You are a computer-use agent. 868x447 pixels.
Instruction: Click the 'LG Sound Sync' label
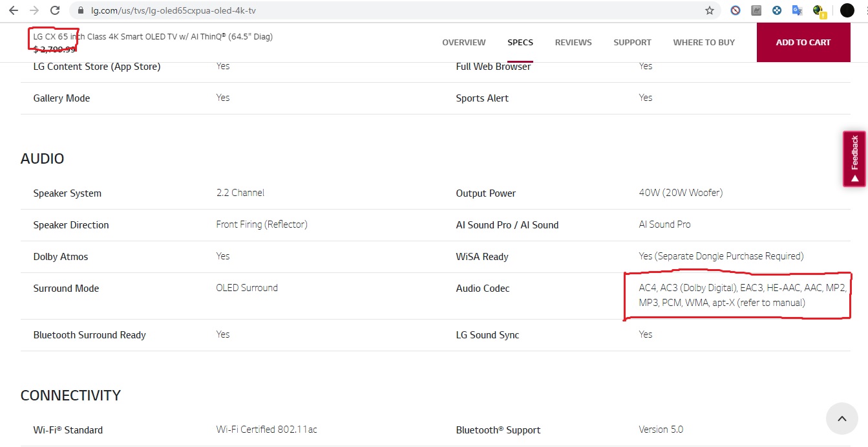487,335
